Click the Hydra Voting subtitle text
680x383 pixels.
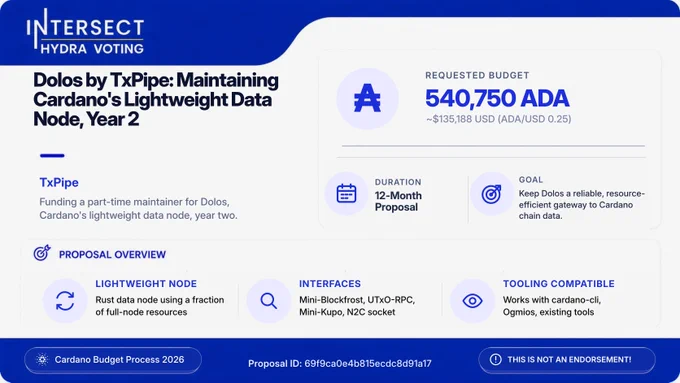pyautogui.click(x=92, y=49)
